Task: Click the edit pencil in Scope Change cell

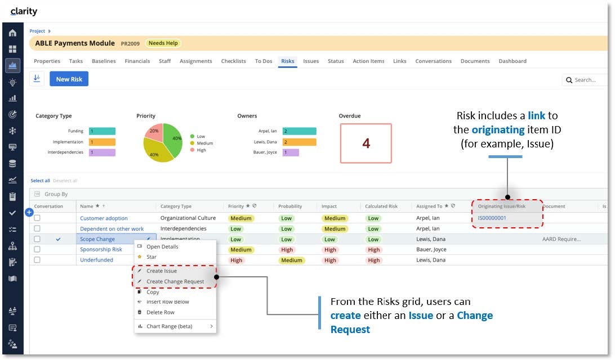Action: pos(149,239)
